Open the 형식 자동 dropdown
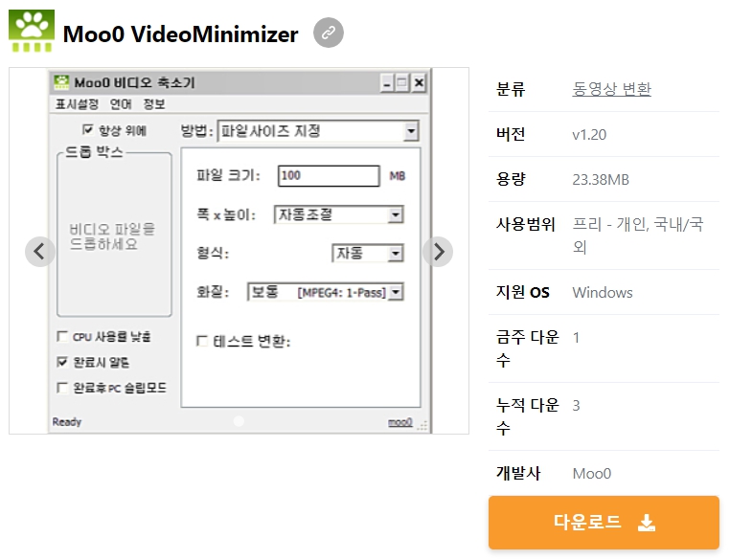This screenshot has height=560, width=730. point(367,254)
